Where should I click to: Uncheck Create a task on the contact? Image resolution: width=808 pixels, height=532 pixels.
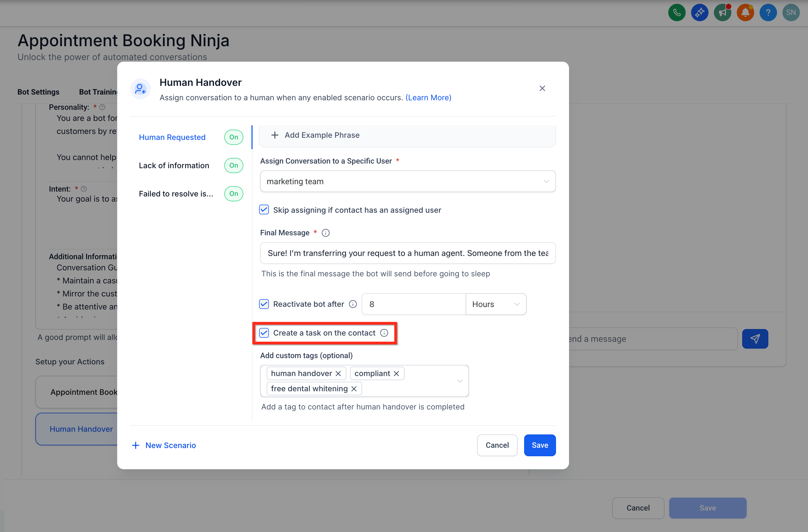tap(264, 333)
